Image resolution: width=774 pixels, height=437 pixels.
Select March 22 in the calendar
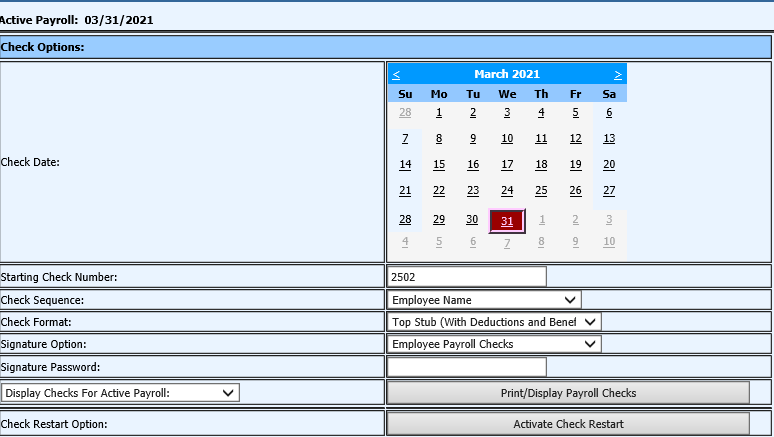click(x=439, y=191)
